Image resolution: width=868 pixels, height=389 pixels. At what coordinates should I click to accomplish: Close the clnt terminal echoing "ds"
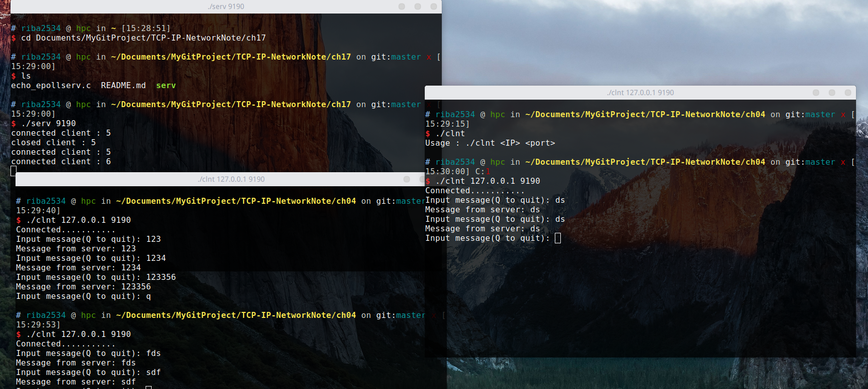848,93
